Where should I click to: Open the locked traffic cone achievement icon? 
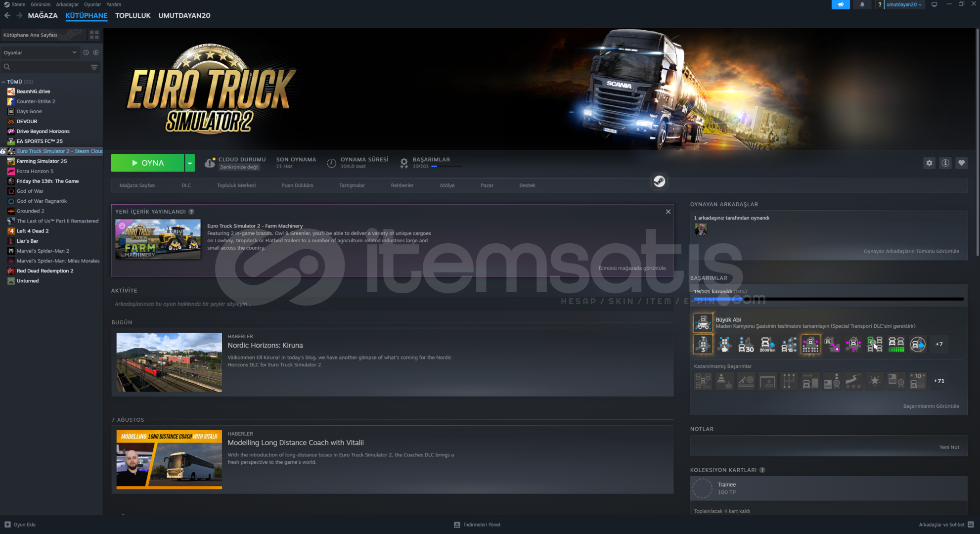pos(724,381)
